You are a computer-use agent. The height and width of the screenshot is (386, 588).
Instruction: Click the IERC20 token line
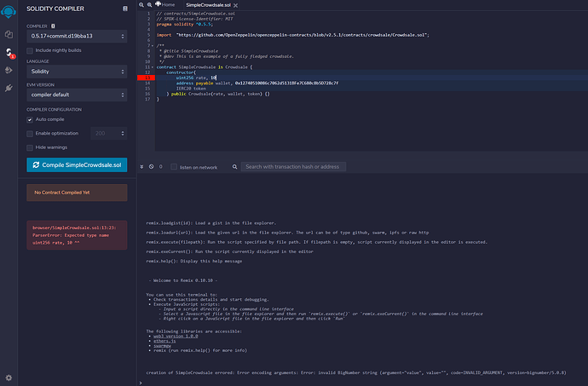click(x=191, y=89)
